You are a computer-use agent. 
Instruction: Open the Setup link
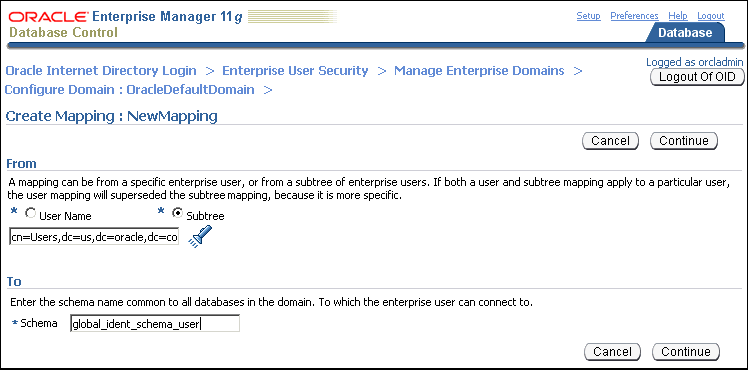[588, 16]
